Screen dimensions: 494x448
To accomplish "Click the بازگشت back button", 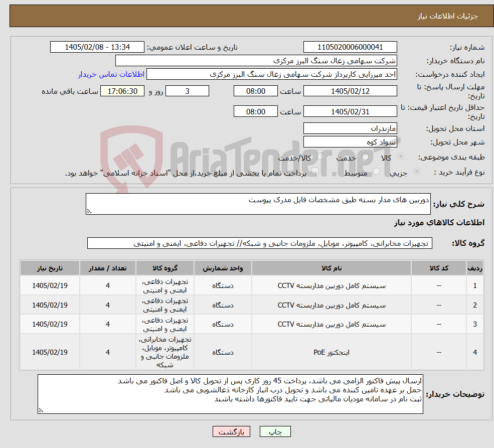I will [x=231, y=431].
